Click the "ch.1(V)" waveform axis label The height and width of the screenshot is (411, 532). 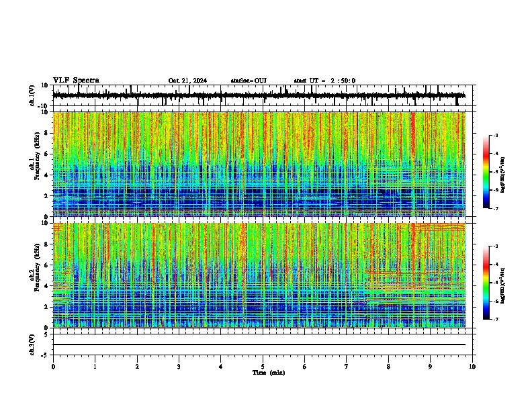32,95
